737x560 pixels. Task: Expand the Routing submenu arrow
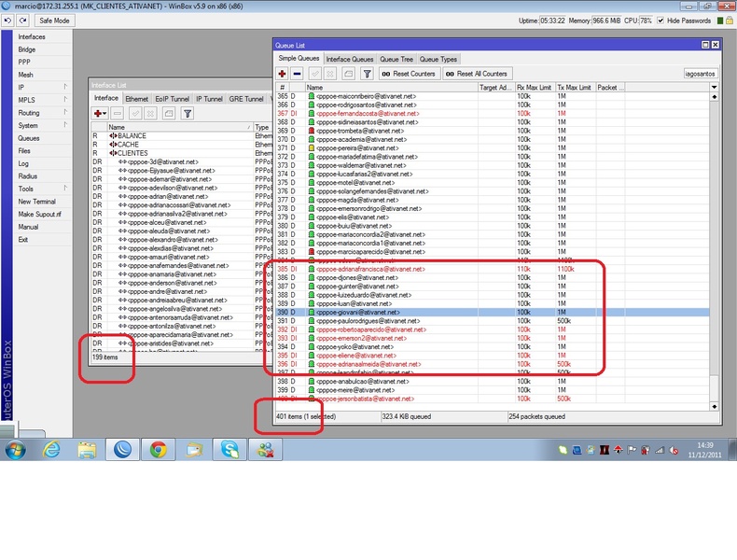65,112
